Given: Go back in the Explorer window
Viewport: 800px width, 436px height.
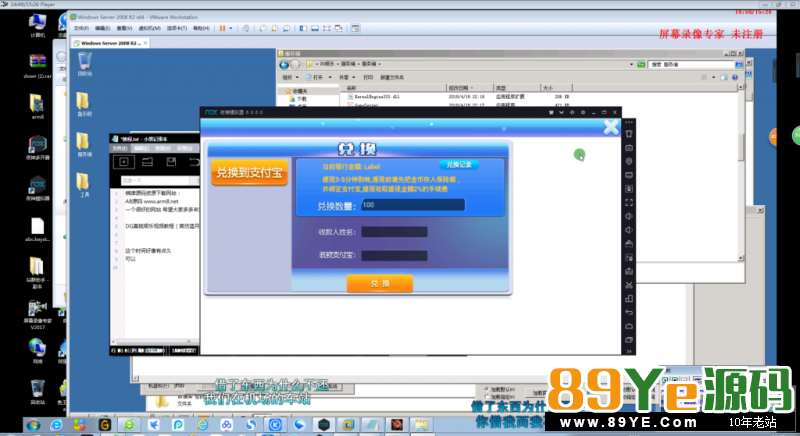Looking at the screenshot, I should pyautogui.click(x=284, y=65).
